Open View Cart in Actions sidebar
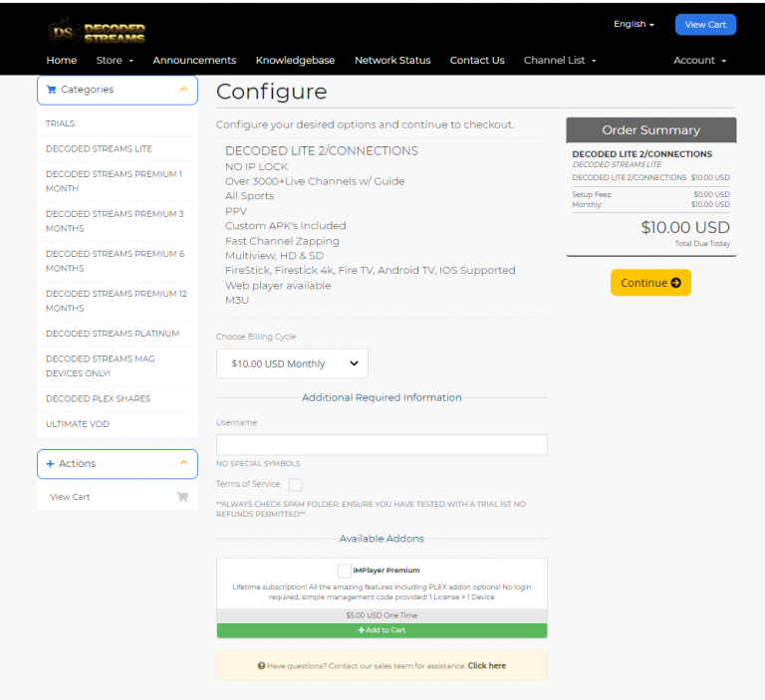Image resolution: width=765 pixels, height=700 pixels. pos(118,497)
